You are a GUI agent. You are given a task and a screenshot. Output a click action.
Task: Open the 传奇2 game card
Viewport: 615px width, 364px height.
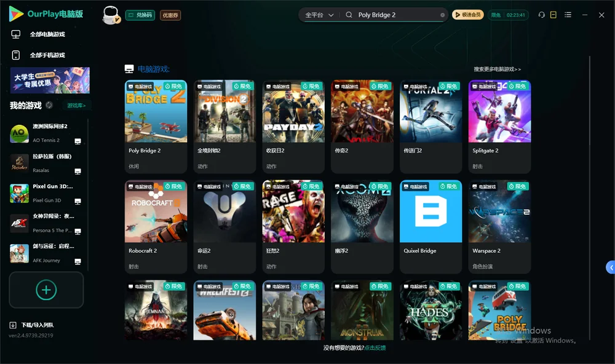pos(362,127)
